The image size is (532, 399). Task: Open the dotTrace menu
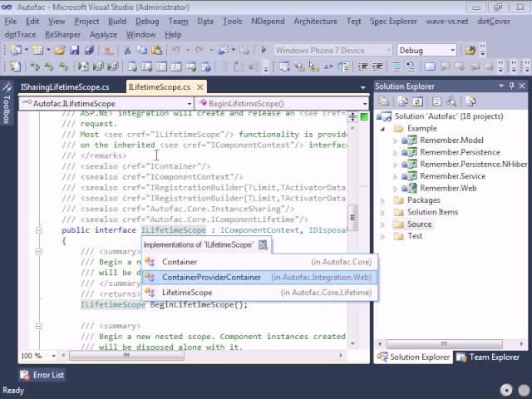20,35
